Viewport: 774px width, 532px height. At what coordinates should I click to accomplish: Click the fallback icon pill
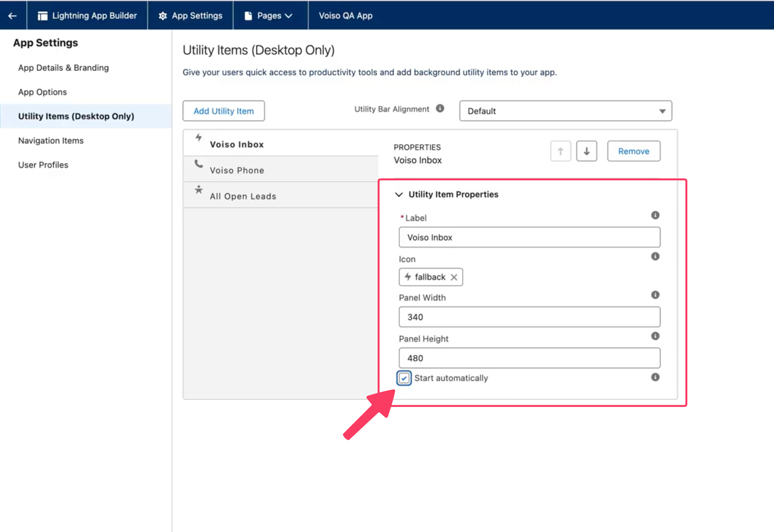431,277
